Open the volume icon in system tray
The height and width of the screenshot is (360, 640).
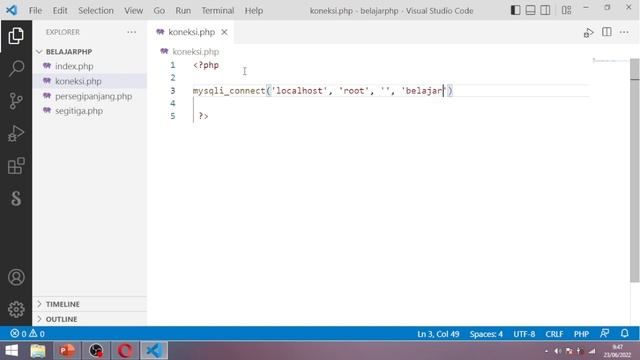558,351
